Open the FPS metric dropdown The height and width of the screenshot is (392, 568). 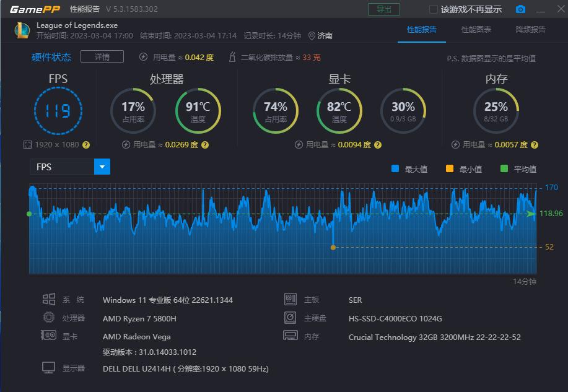tap(102, 167)
